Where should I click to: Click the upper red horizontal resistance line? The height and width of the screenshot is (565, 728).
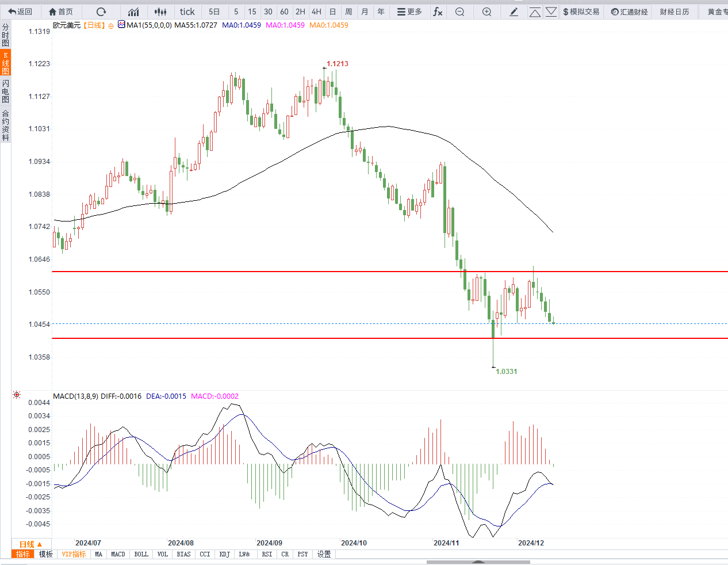[390, 272]
